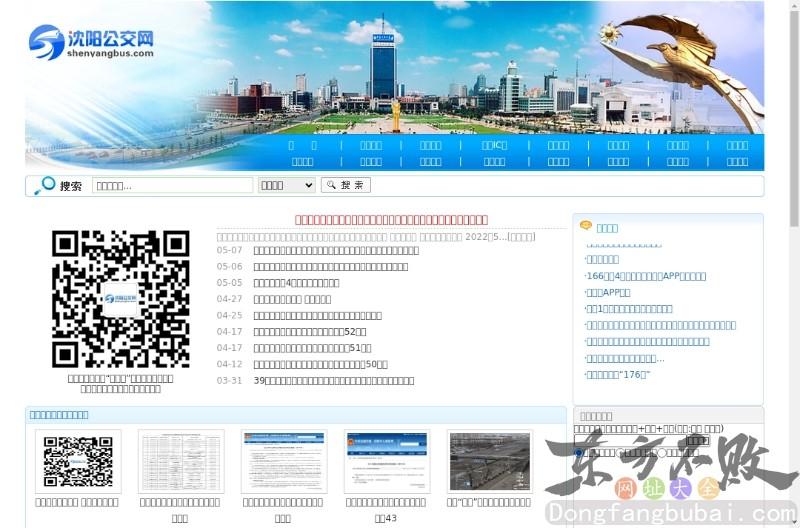Open the right panel link mentioning "176"
The height and width of the screenshot is (528, 800).
(x=618, y=375)
